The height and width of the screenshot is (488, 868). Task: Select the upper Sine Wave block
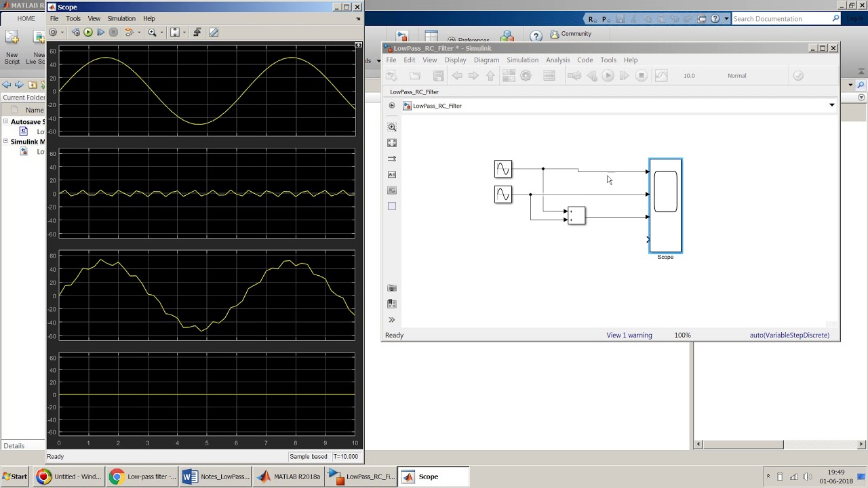[503, 169]
